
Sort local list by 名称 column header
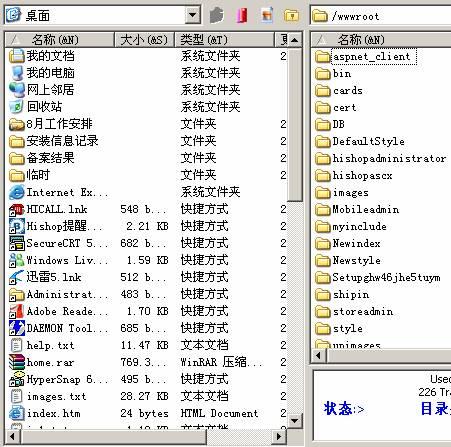[60, 40]
